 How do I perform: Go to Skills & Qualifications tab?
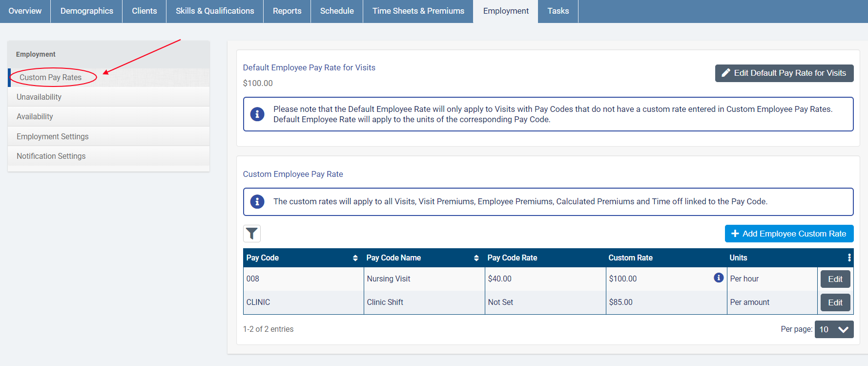click(x=215, y=11)
